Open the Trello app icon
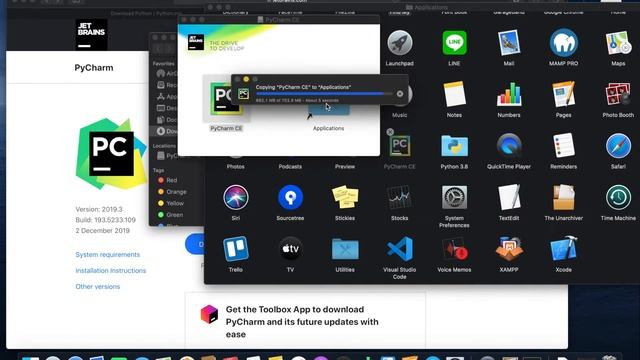 click(236, 249)
